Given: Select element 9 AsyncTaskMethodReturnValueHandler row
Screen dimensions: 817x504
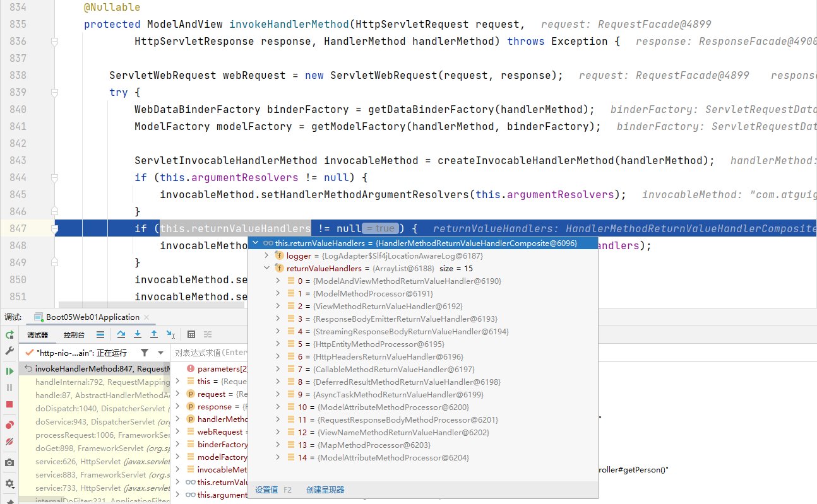Looking at the screenshot, I should [423, 394].
